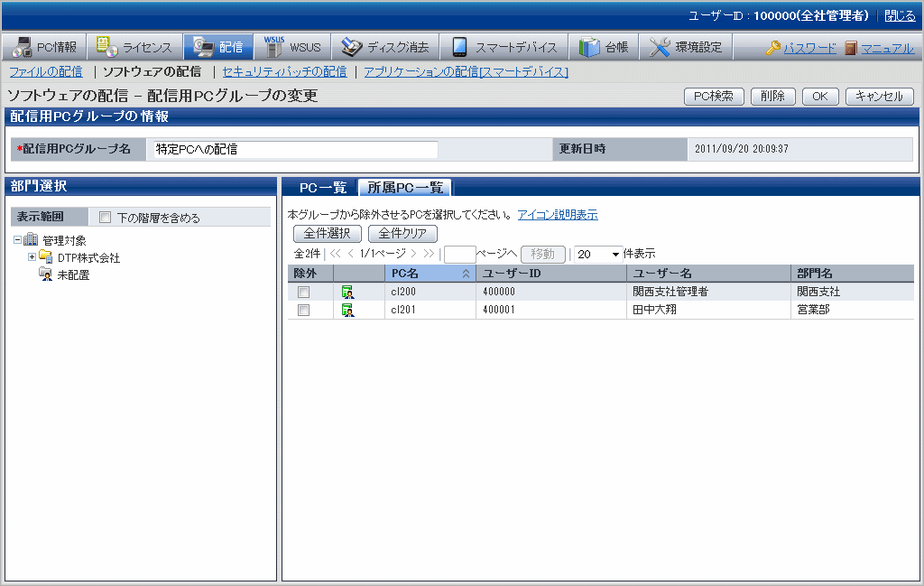Click the key icon beside パスワード

773,48
